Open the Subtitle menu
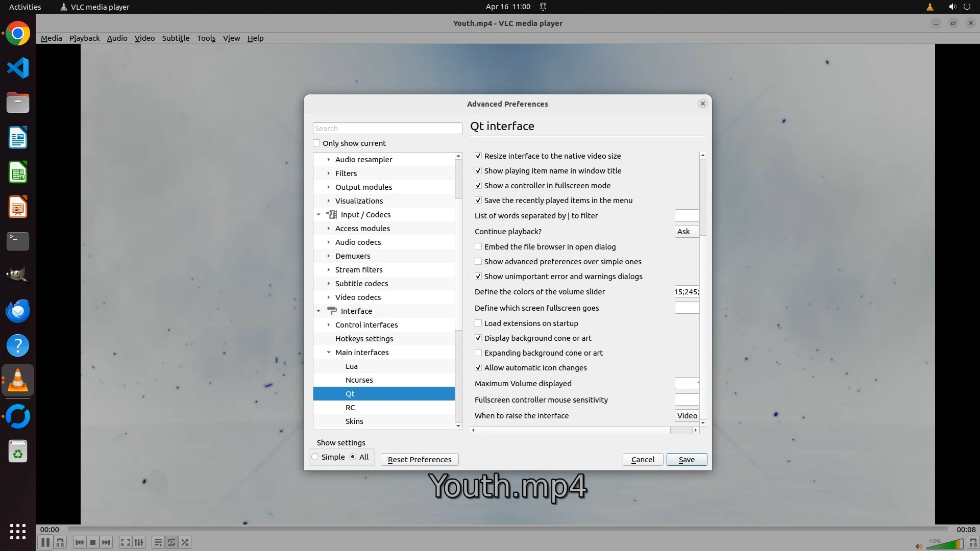Viewport: 980px width, 551px height. click(176, 38)
